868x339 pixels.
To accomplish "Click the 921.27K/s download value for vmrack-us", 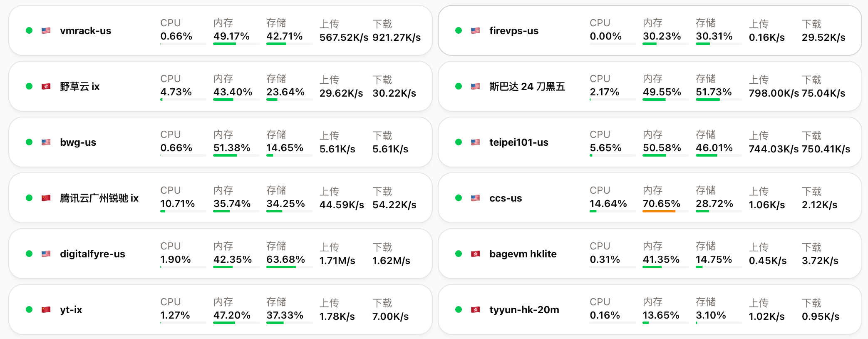I will click(x=397, y=37).
